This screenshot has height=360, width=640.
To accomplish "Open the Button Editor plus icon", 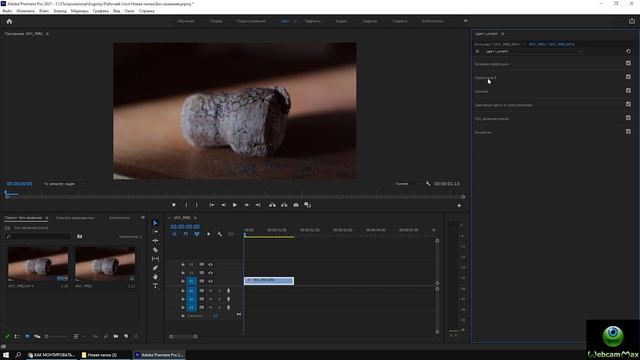I will (459, 205).
